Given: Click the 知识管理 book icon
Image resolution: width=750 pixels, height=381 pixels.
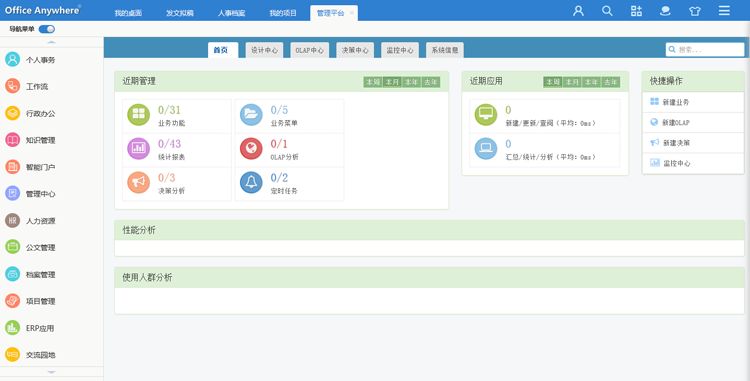Looking at the screenshot, I should [12, 140].
